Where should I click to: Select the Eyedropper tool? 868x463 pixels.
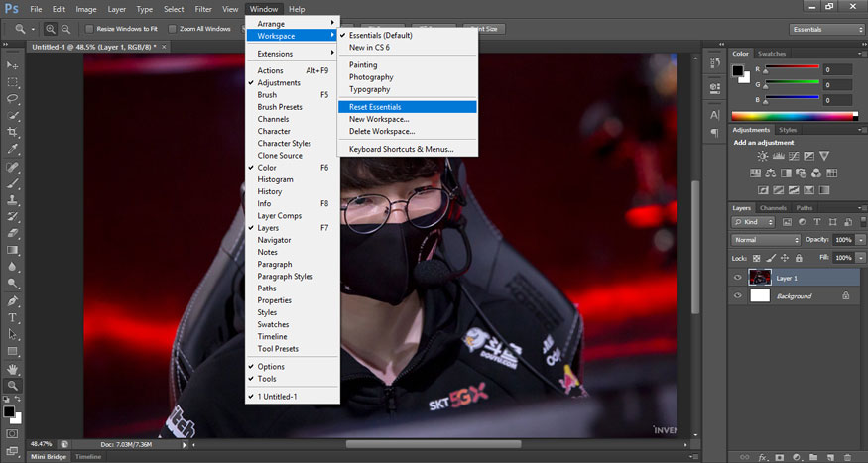[x=12, y=149]
